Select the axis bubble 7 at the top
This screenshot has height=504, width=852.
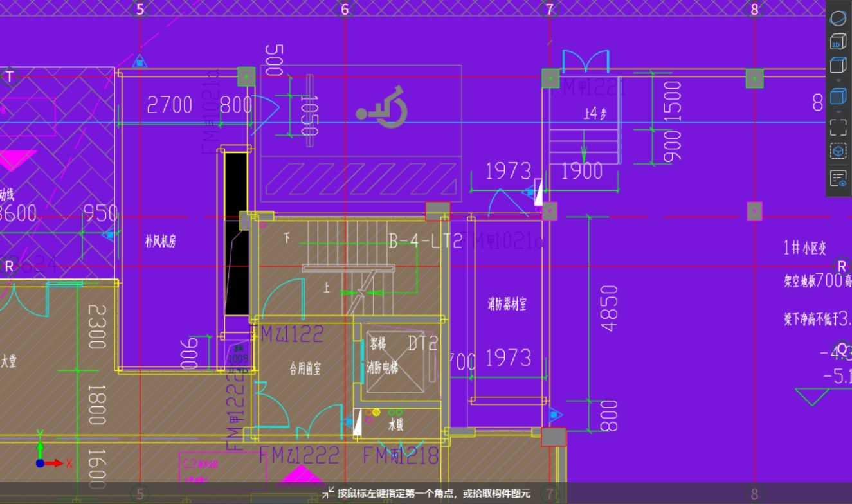pyautogui.click(x=549, y=9)
